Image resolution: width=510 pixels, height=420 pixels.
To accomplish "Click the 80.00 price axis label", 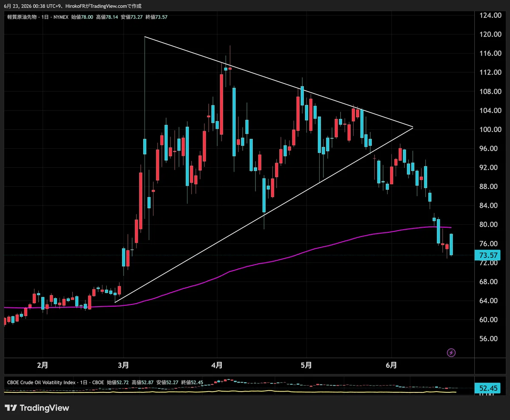I will point(487,225).
